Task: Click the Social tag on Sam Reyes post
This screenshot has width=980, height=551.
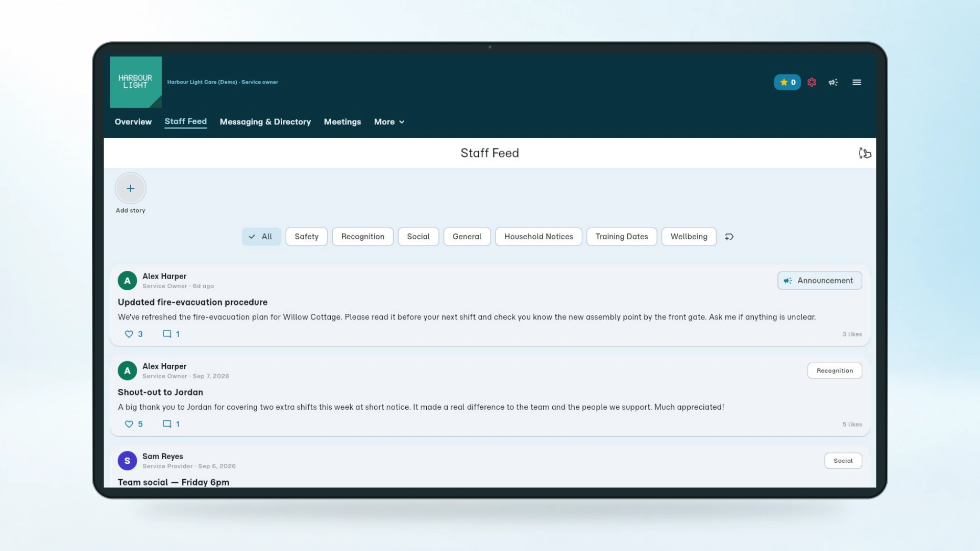Action: [843, 461]
